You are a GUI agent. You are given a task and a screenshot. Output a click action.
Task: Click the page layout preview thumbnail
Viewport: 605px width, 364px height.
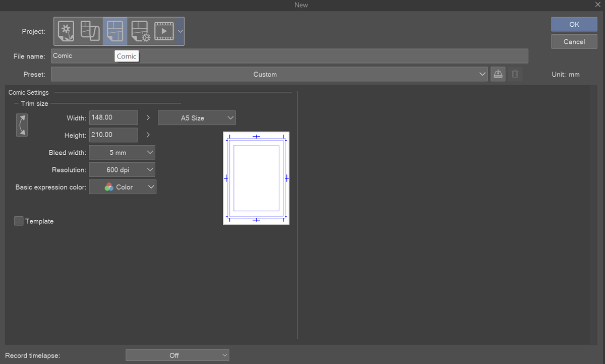(x=256, y=178)
